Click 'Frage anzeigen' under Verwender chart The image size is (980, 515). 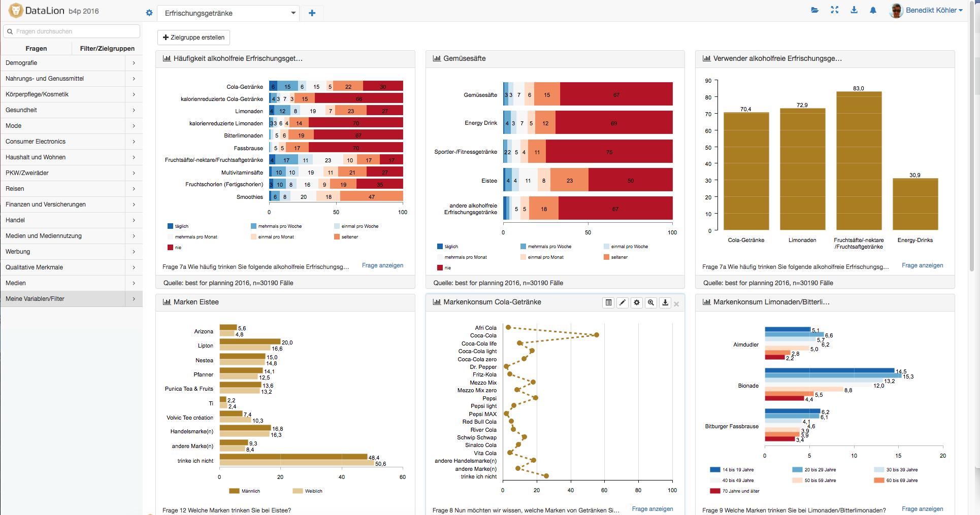(x=922, y=265)
